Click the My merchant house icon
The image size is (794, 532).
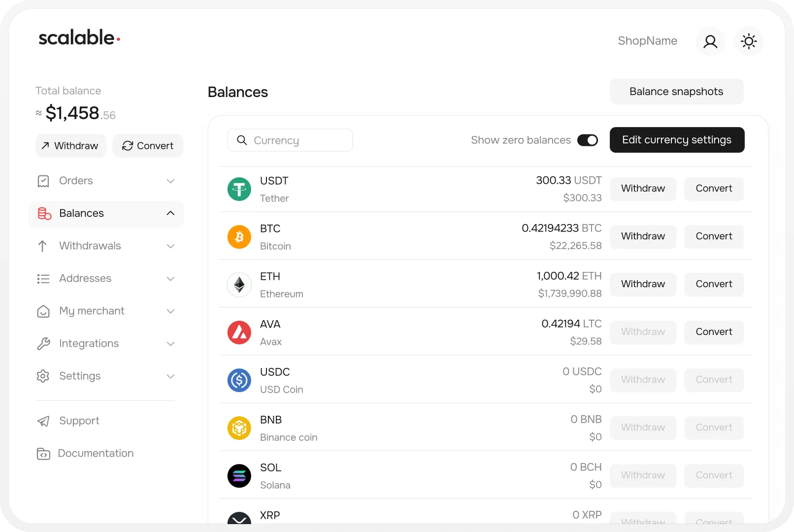[43, 311]
